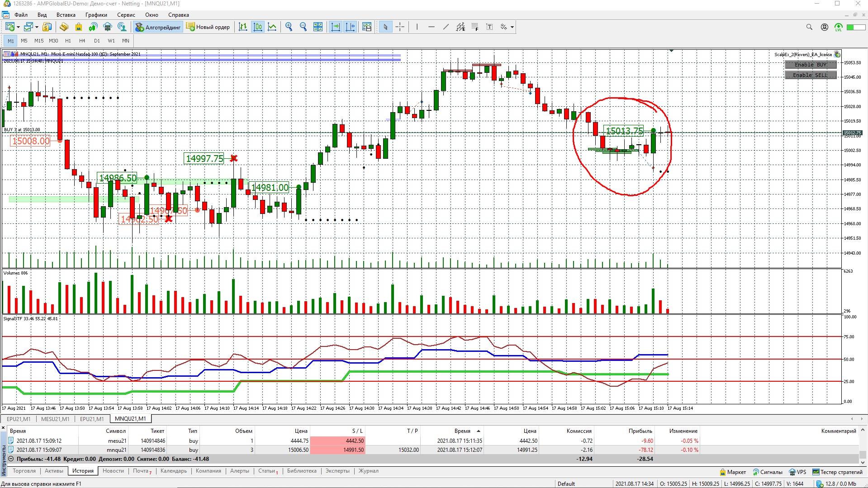Open the Эксперты tab
This screenshot has width=868, height=488.
337,471
